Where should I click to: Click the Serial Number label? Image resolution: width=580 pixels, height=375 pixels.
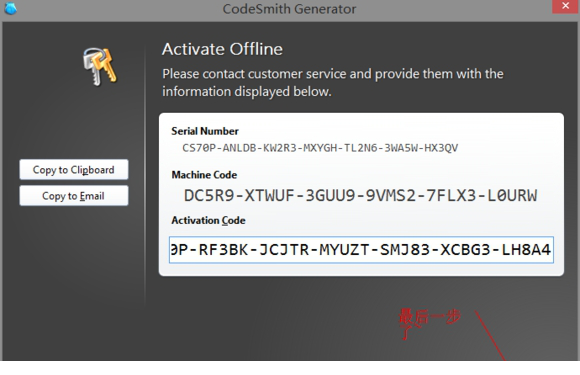click(205, 131)
